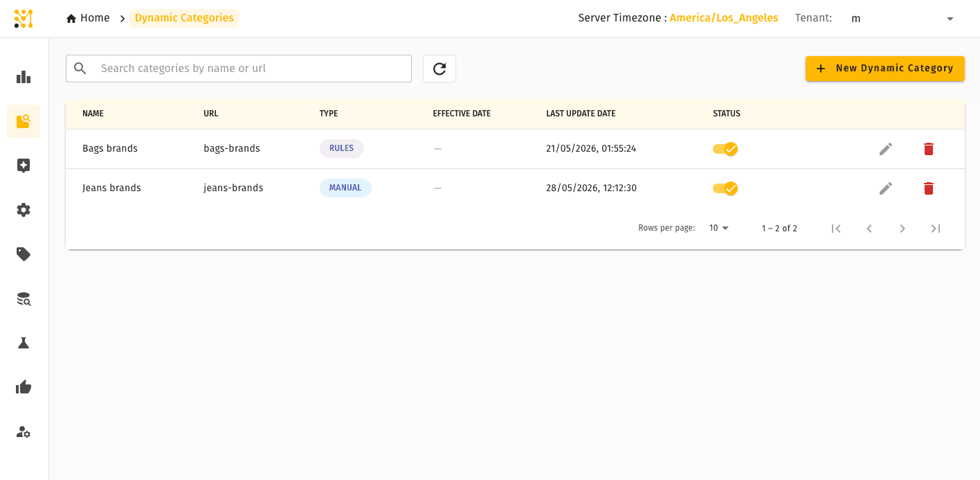Sort by TYPE column header

tap(329, 114)
